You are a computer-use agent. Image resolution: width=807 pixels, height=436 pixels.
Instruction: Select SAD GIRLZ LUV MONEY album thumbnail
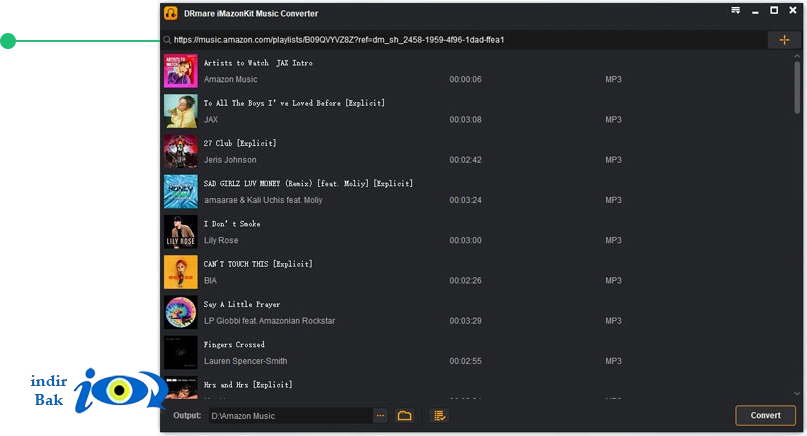[181, 191]
